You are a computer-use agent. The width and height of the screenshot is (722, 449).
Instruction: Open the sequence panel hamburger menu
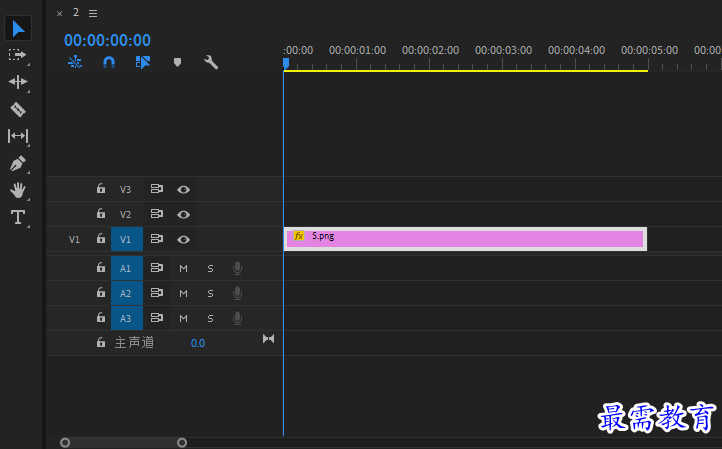click(x=93, y=13)
